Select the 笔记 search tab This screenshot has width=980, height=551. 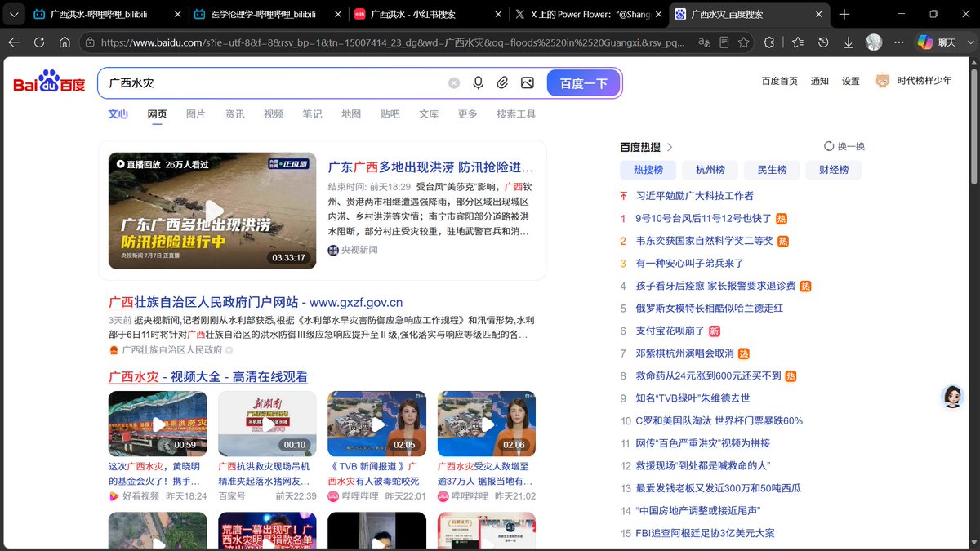pos(312,113)
